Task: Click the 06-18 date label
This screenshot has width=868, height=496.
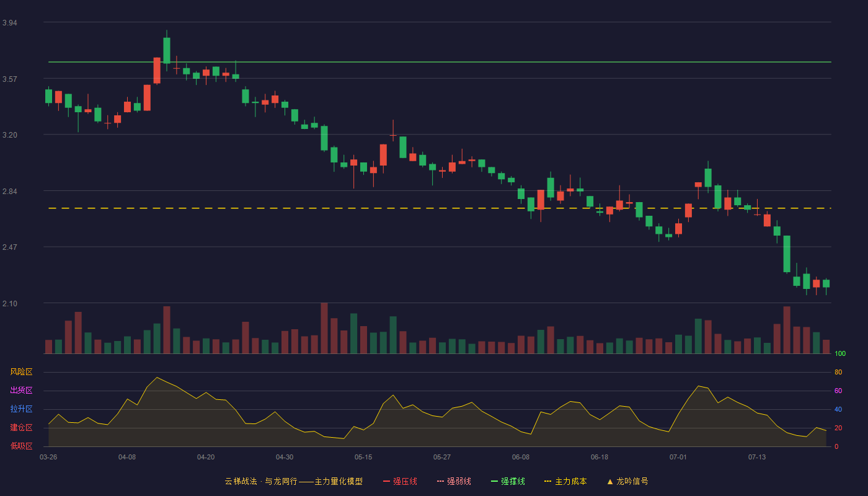Action: [600, 457]
